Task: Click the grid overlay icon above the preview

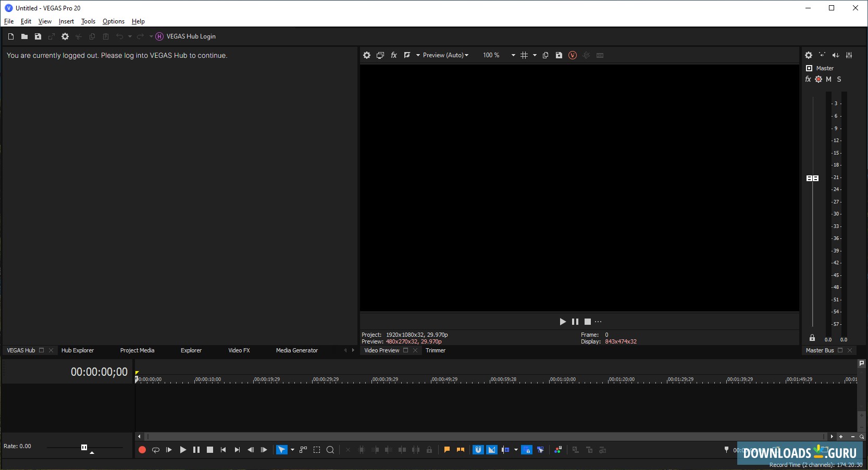Action: coord(525,55)
